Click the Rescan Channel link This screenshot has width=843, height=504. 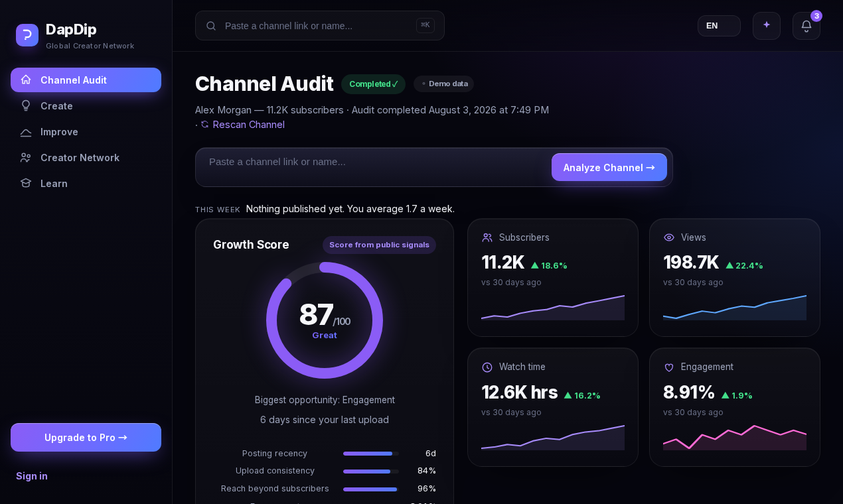coord(249,124)
